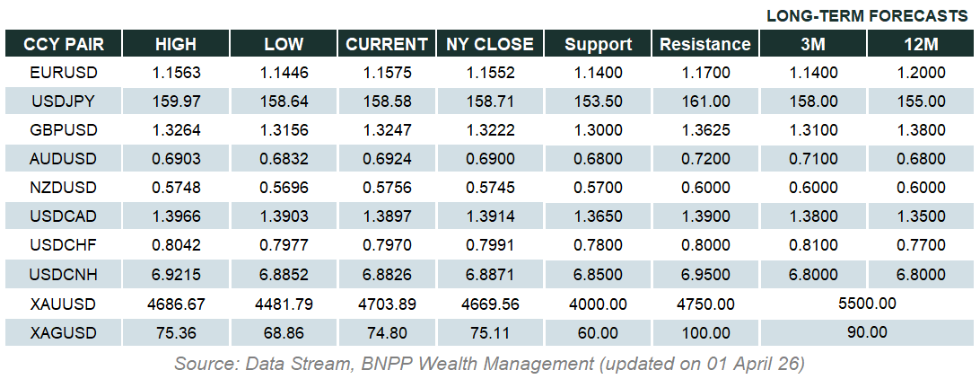
Task: Select USDCAD resistance value 1.3900
Action: coord(704,217)
